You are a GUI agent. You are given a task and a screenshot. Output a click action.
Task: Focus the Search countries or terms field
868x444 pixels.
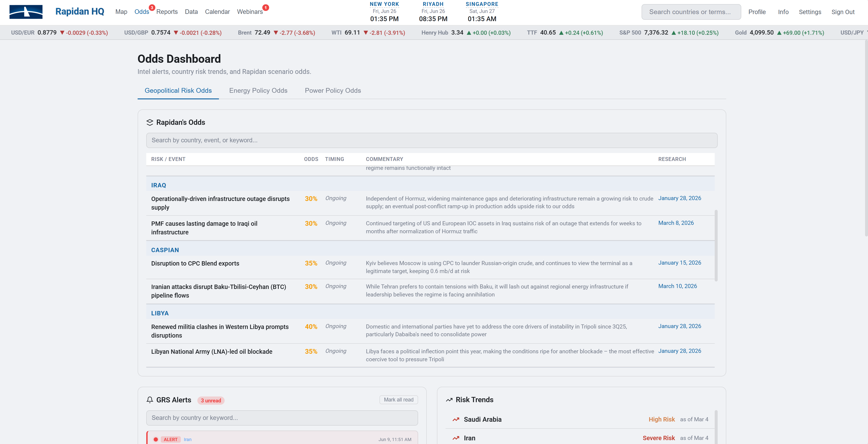pos(691,12)
